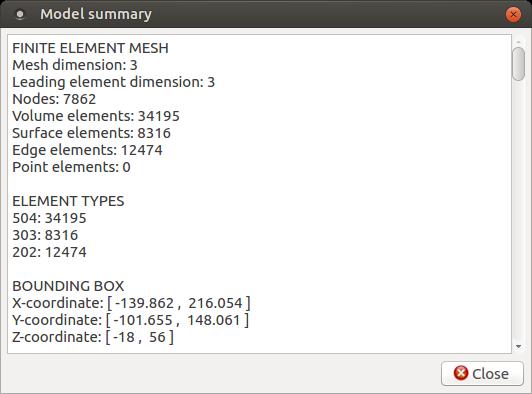Image resolution: width=532 pixels, height=394 pixels.
Task: Click the Model summary title text
Action: click(x=96, y=14)
